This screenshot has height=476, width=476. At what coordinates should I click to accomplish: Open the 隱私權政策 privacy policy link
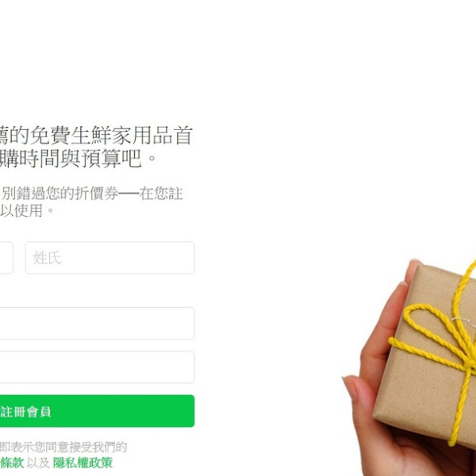83,463
